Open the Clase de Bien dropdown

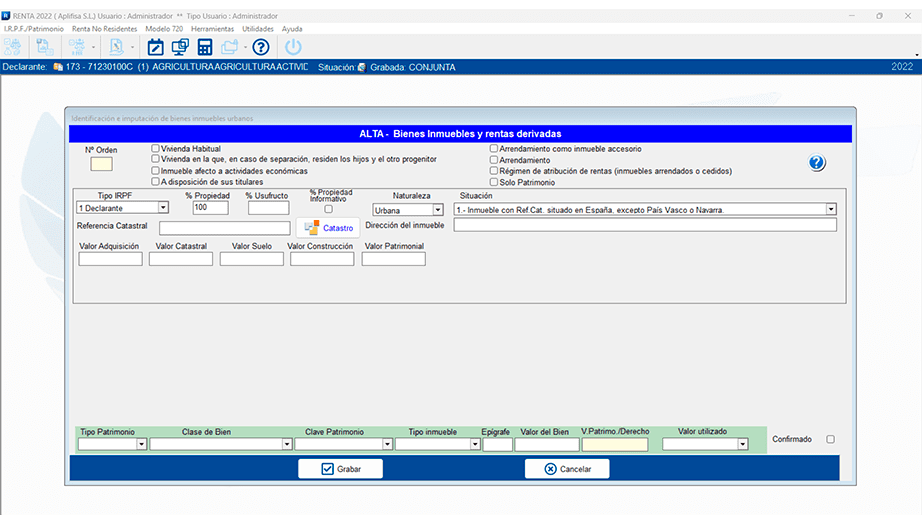[287, 445]
